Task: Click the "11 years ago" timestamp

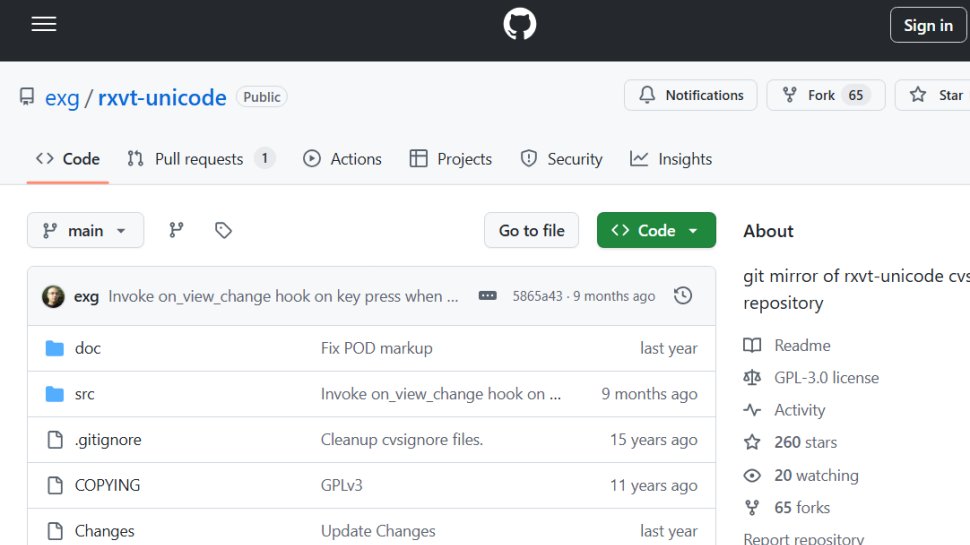Action: pyautogui.click(x=653, y=486)
